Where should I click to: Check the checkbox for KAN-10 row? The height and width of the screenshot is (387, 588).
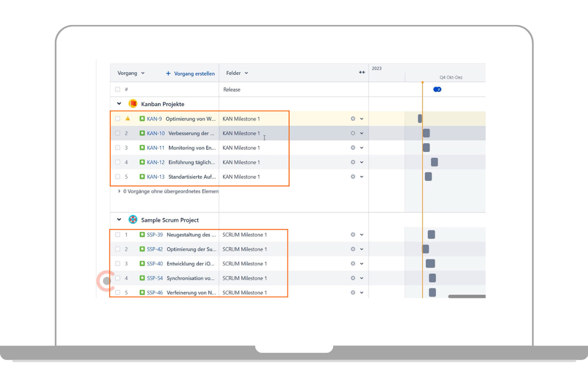(x=118, y=133)
